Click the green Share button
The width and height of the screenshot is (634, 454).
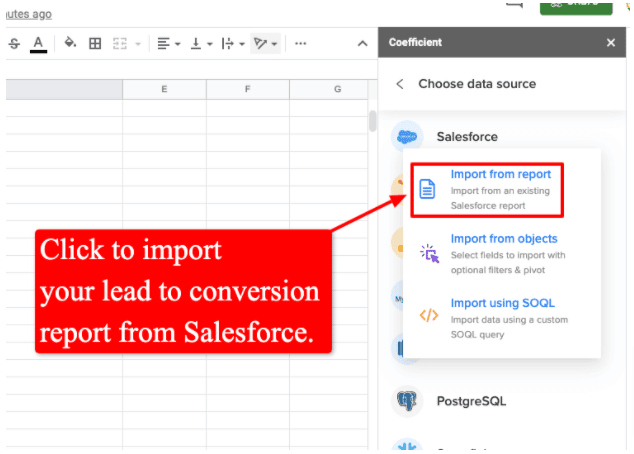(576, 8)
